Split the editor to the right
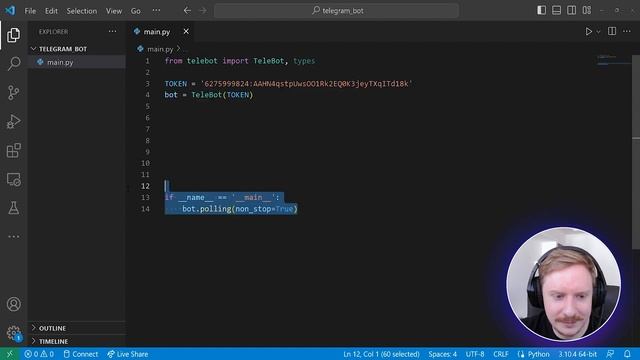Image resolution: width=640 pixels, height=360 pixels. tap(612, 31)
